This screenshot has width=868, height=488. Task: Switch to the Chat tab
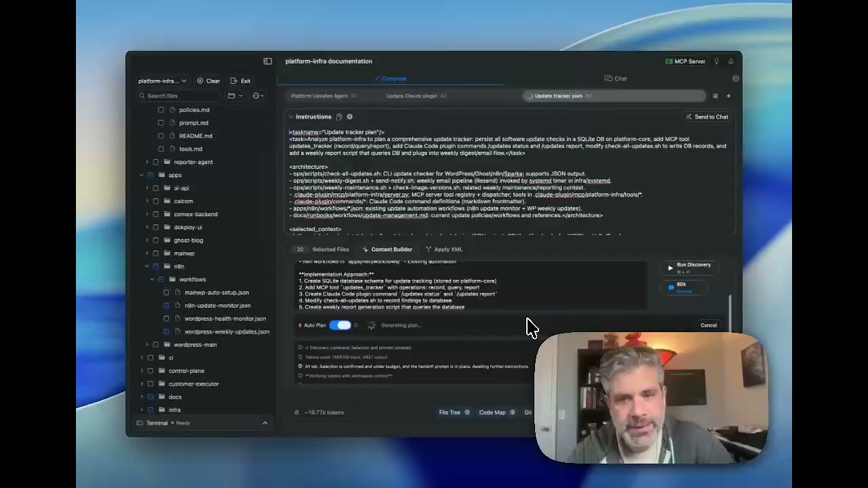click(616, 79)
